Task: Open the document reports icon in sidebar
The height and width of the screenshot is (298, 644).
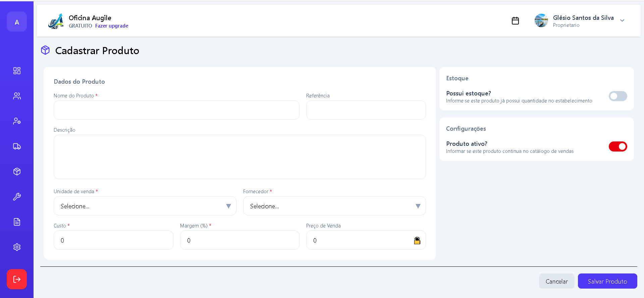Action: click(x=17, y=222)
